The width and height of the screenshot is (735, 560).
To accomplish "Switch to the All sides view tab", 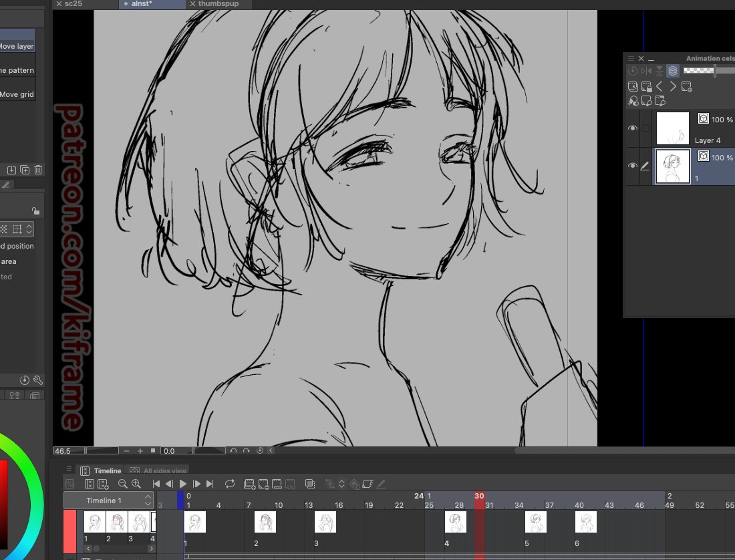I will coord(158,470).
